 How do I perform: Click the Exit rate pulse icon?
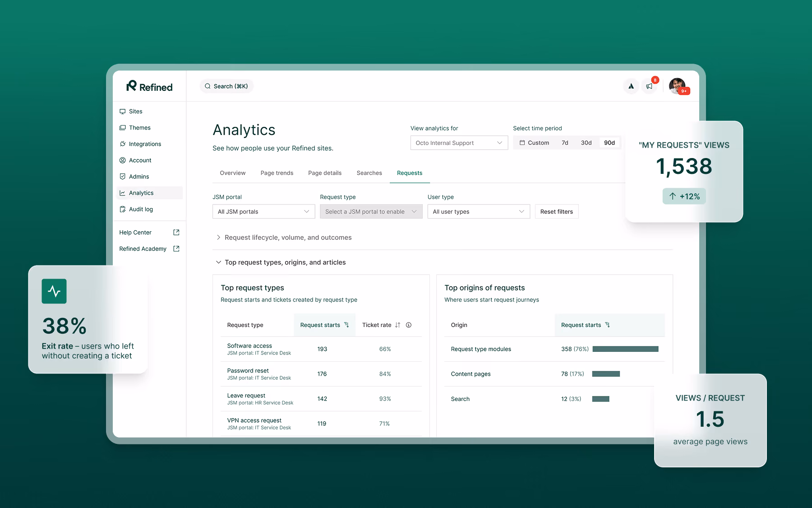(x=54, y=291)
